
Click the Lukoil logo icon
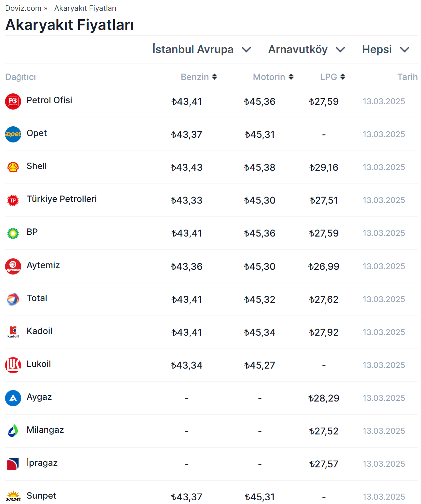click(13, 365)
